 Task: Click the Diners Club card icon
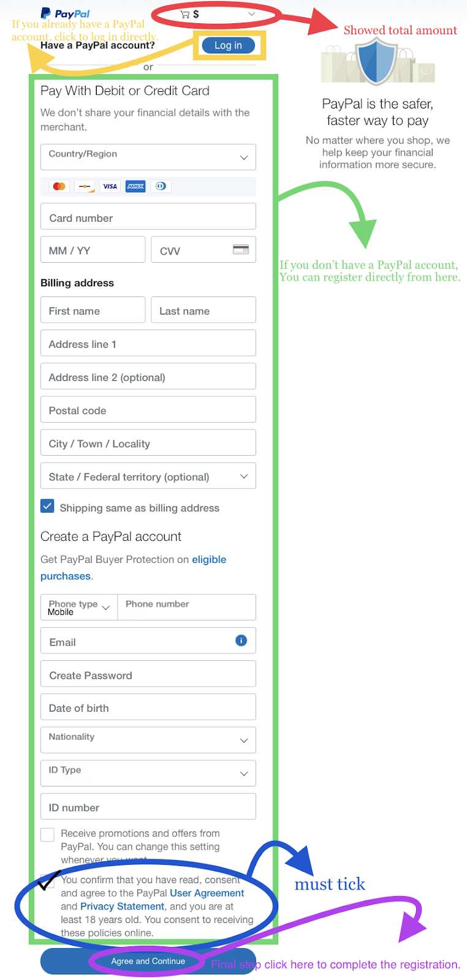(161, 186)
